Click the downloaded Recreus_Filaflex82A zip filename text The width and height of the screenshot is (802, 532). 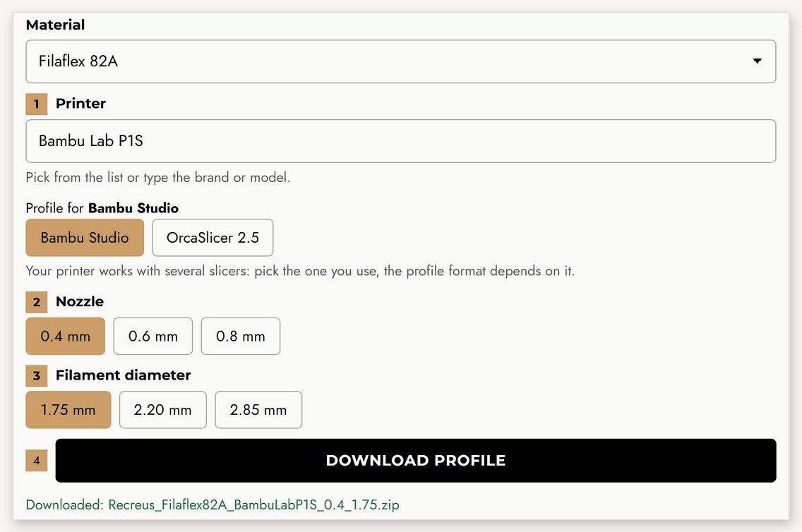coord(253,505)
